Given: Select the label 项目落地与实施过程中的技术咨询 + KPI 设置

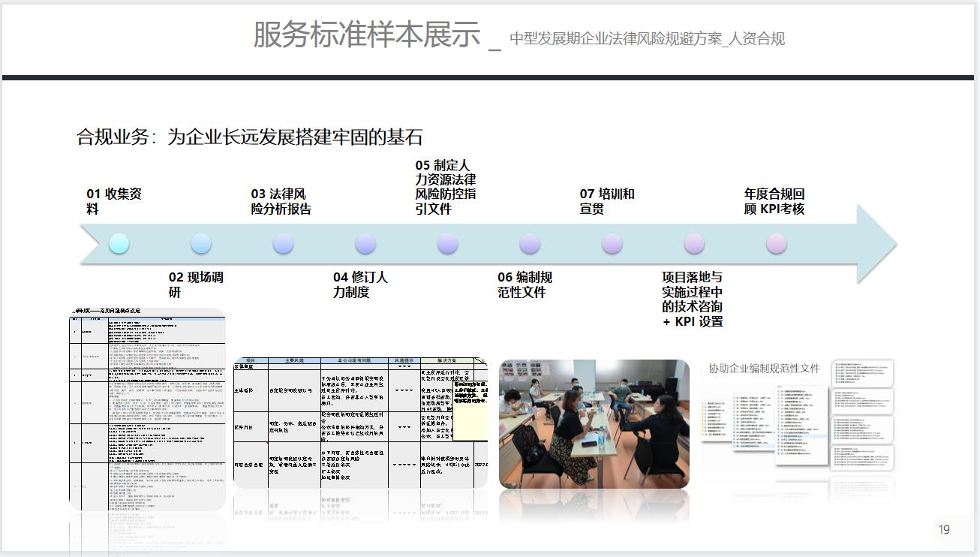Looking at the screenshot, I should (x=693, y=300).
